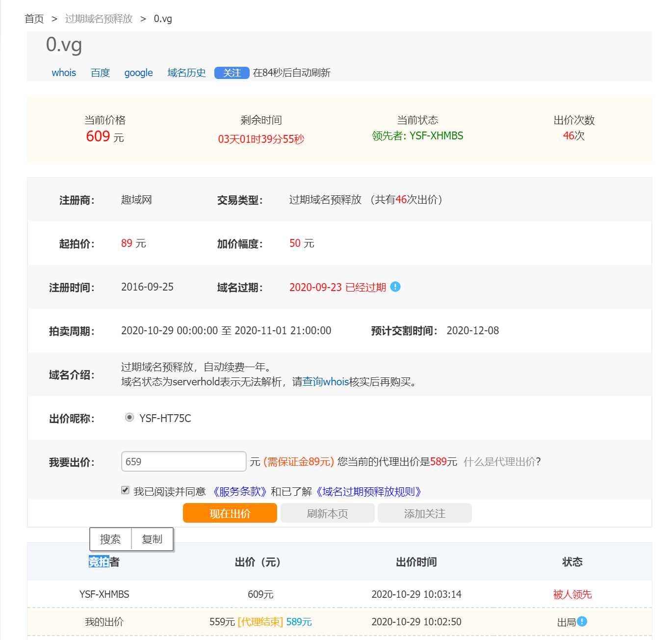
Task: Click the 添加关注 button
Action: tap(424, 513)
